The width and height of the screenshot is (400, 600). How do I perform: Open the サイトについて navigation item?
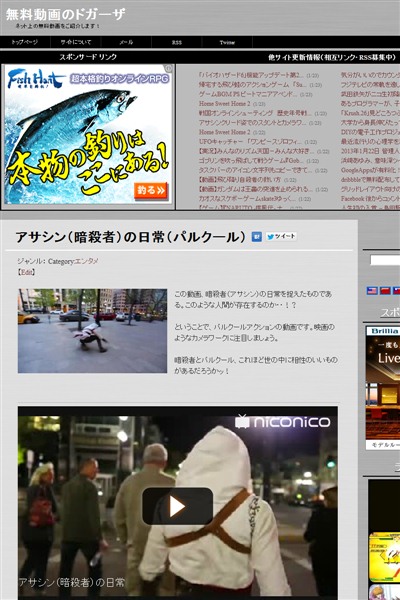coord(76,42)
